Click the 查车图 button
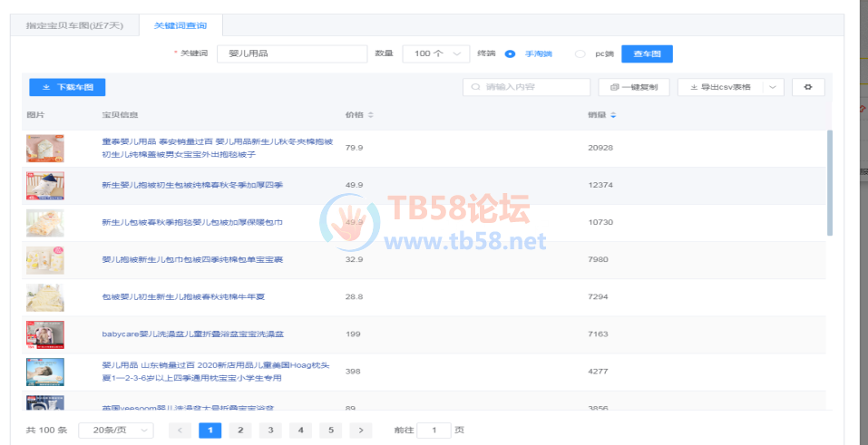 coord(647,54)
